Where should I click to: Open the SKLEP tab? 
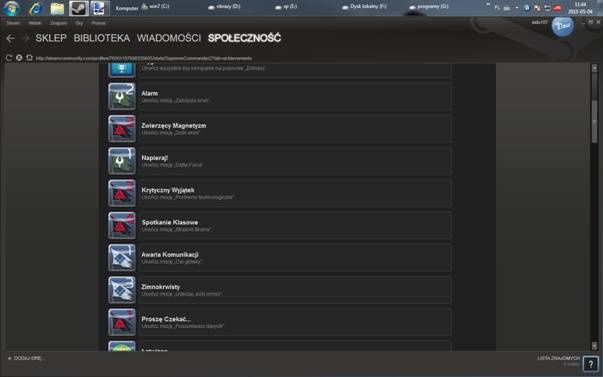click(51, 38)
